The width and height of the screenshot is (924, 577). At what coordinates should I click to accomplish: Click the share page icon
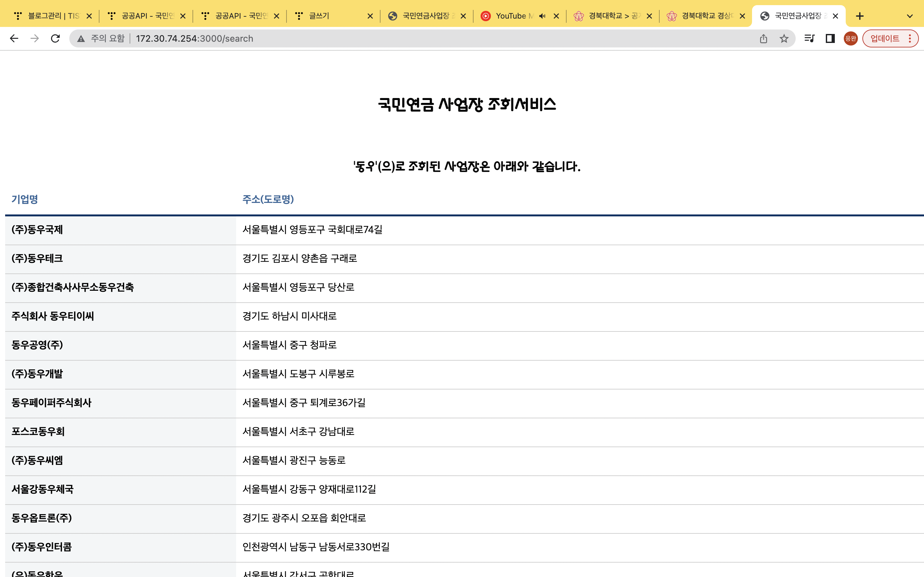[x=763, y=38]
